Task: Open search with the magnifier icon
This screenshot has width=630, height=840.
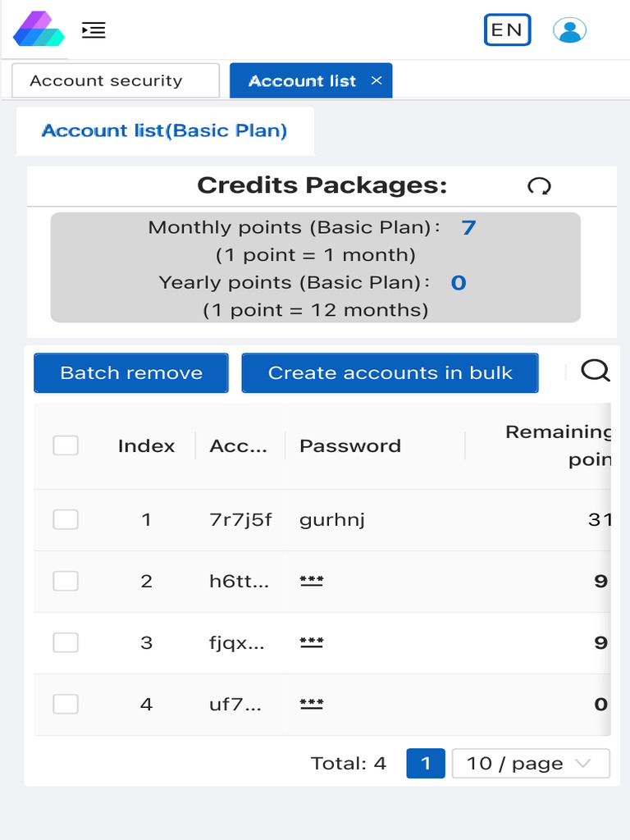Action: coord(596,370)
